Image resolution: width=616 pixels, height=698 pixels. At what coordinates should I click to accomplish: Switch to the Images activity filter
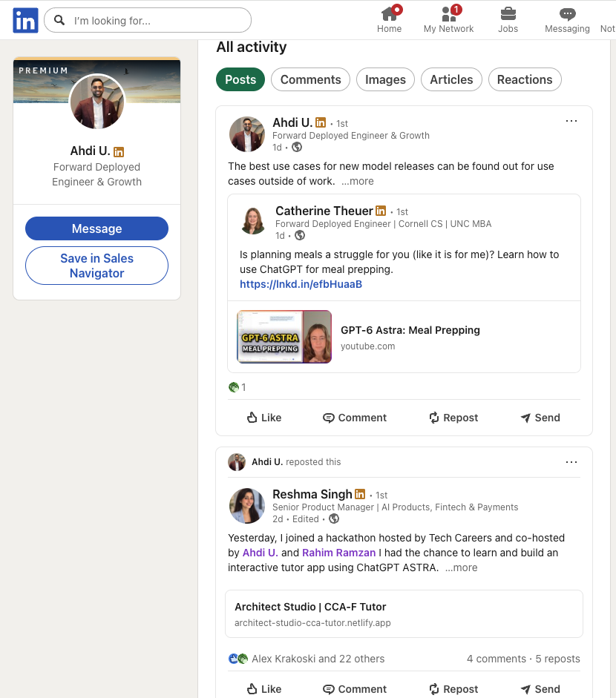[x=385, y=79]
